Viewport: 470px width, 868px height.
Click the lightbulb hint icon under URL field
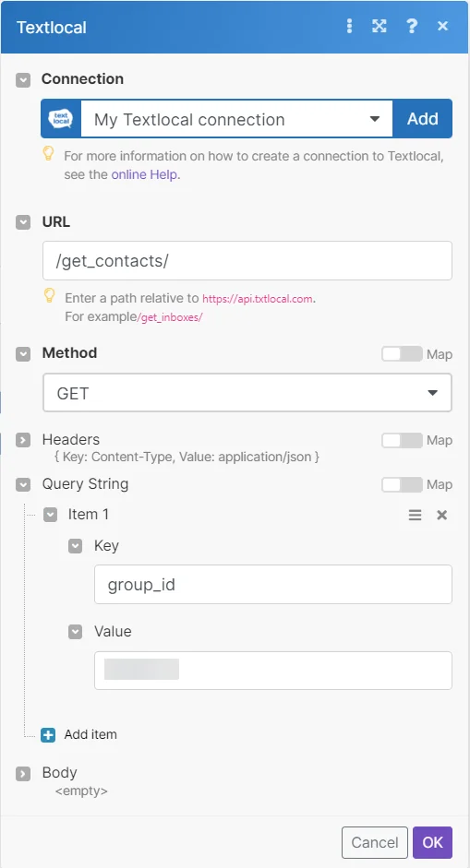[49, 295]
